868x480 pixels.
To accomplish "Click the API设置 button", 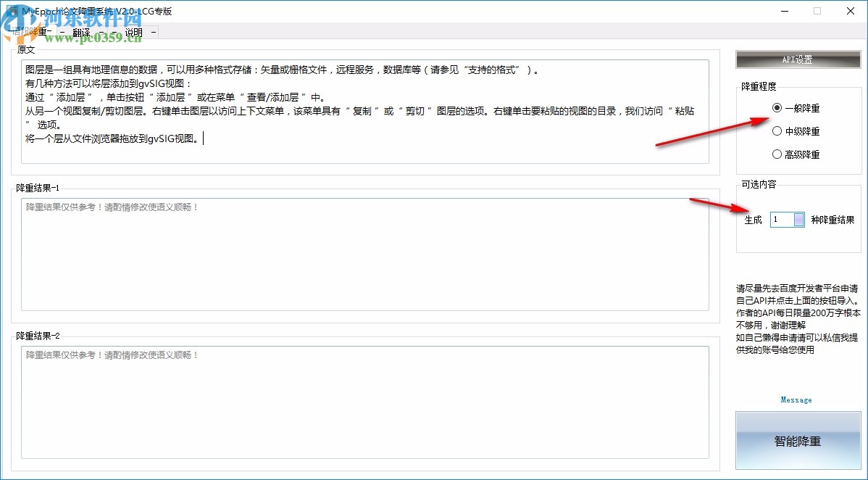I will (x=797, y=59).
